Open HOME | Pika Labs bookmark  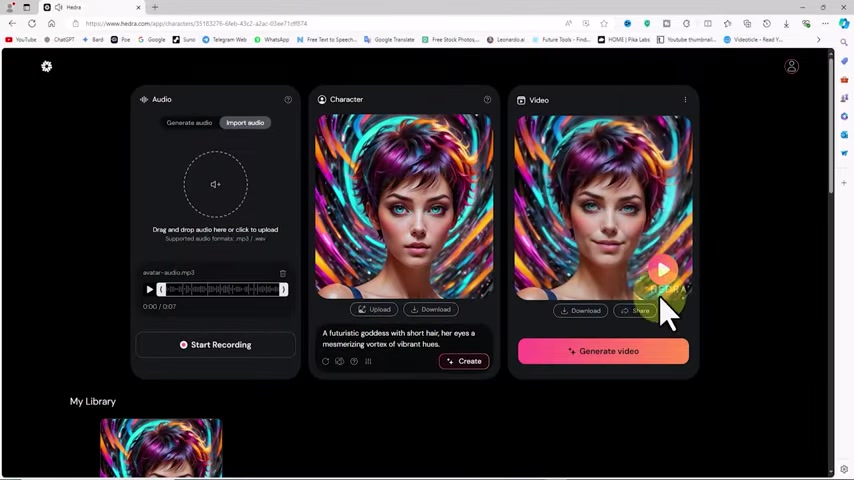click(624, 40)
